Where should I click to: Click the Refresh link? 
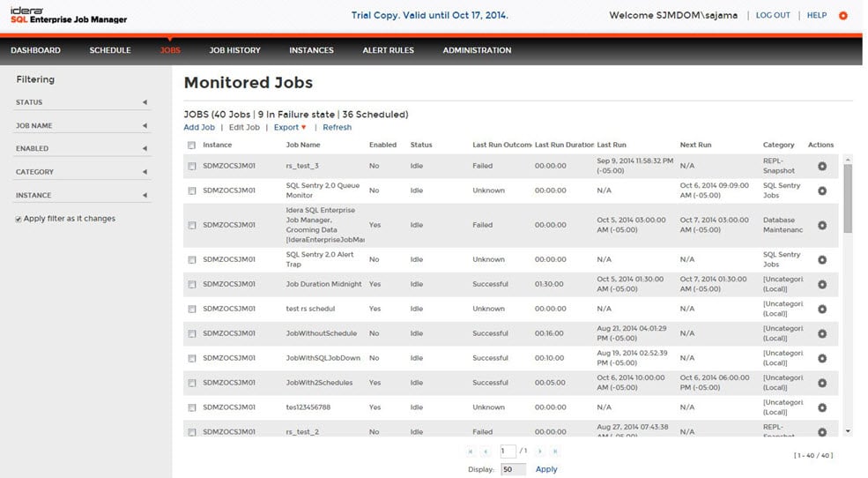click(x=337, y=127)
